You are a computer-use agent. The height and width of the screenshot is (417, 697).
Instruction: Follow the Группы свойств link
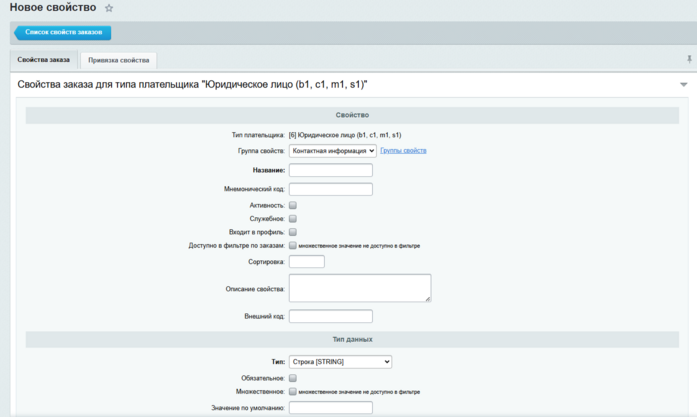[x=403, y=151]
